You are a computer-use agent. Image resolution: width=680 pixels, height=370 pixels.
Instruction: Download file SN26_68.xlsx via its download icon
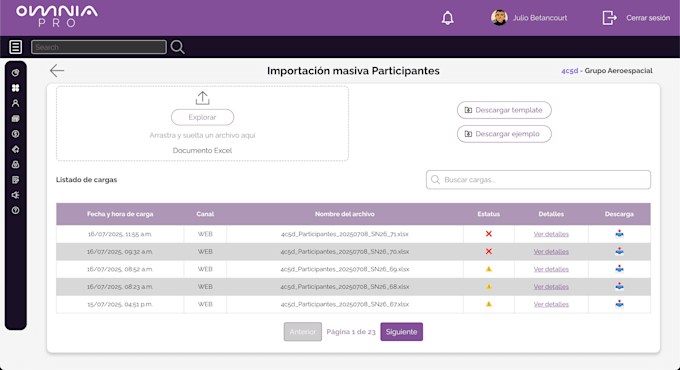click(619, 287)
